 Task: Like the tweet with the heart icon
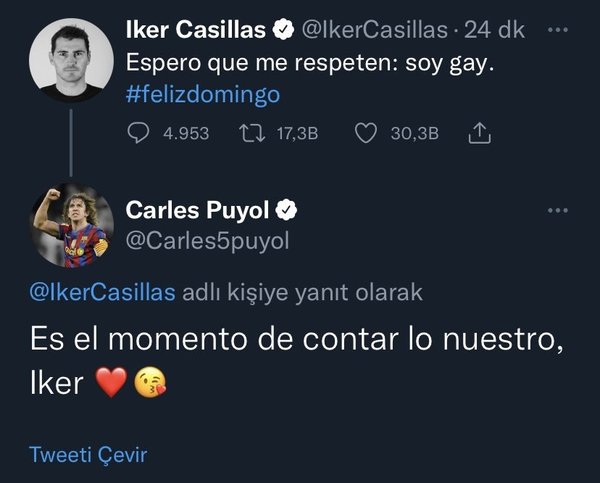[x=365, y=132]
